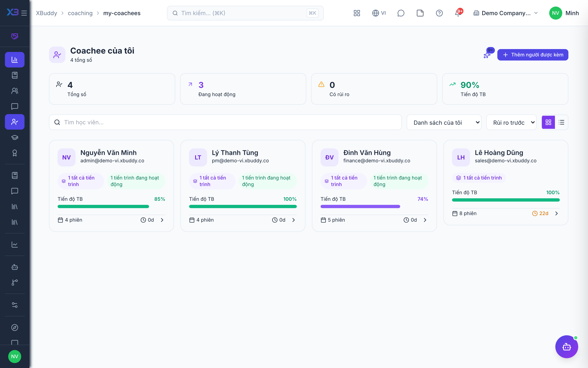Open Đinh Văn Hùng coachee card name

click(367, 153)
